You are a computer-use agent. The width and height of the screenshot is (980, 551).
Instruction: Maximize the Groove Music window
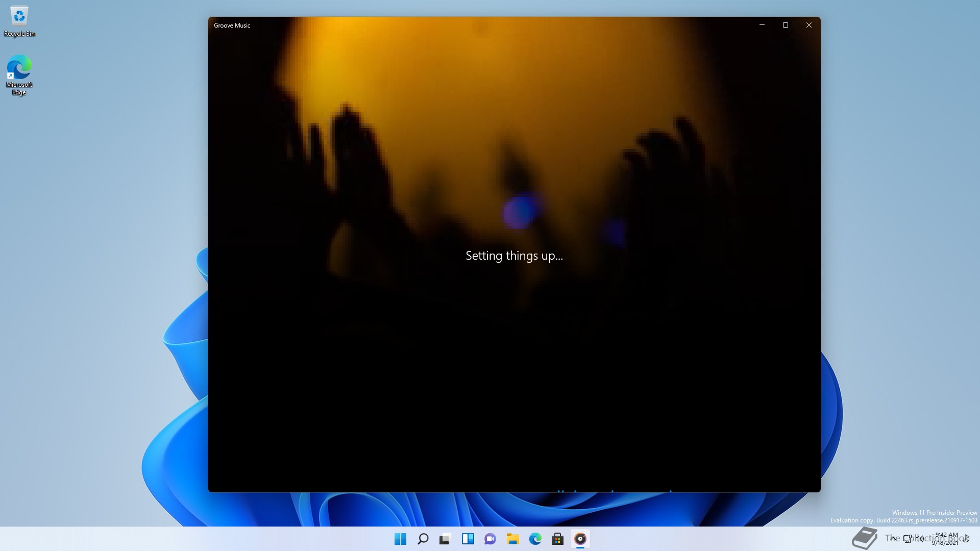click(x=786, y=25)
